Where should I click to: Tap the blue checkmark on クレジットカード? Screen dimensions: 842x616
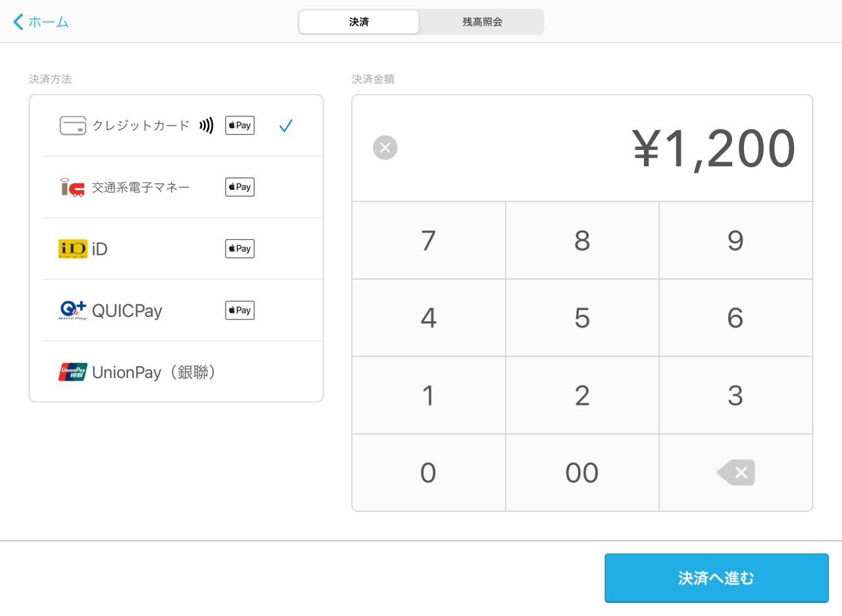coord(285,126)
